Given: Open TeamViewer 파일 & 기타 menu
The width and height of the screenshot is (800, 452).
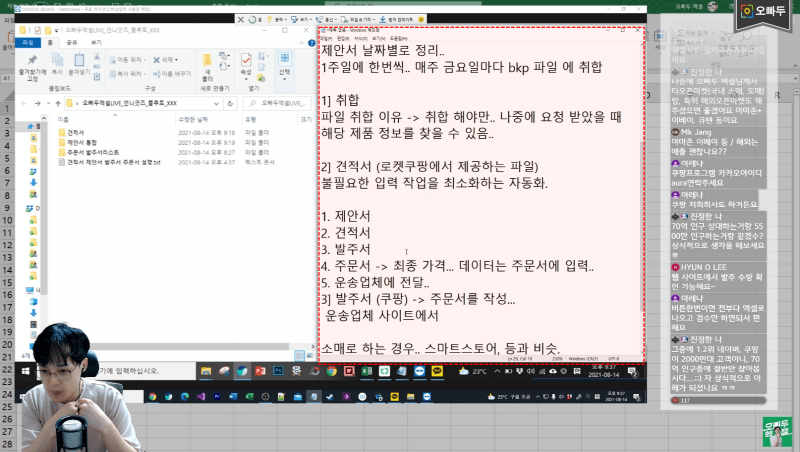Looking at the screenshot, I should (x=360, y=19).
